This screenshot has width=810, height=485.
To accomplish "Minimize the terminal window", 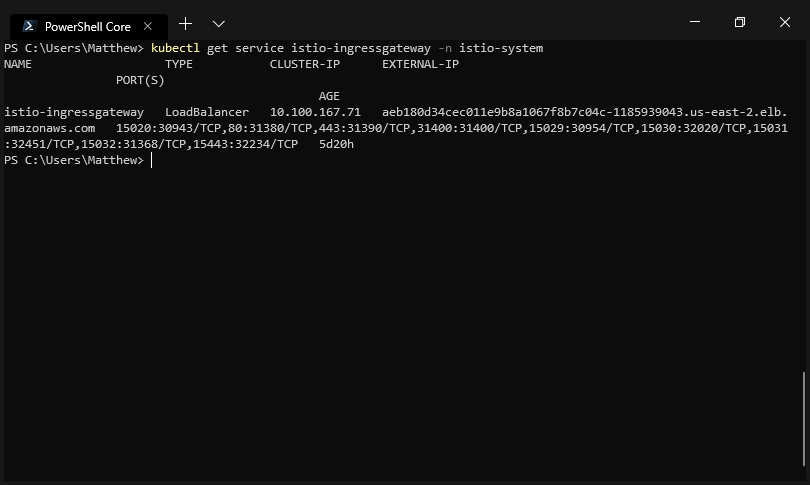I will click(695, 22).
